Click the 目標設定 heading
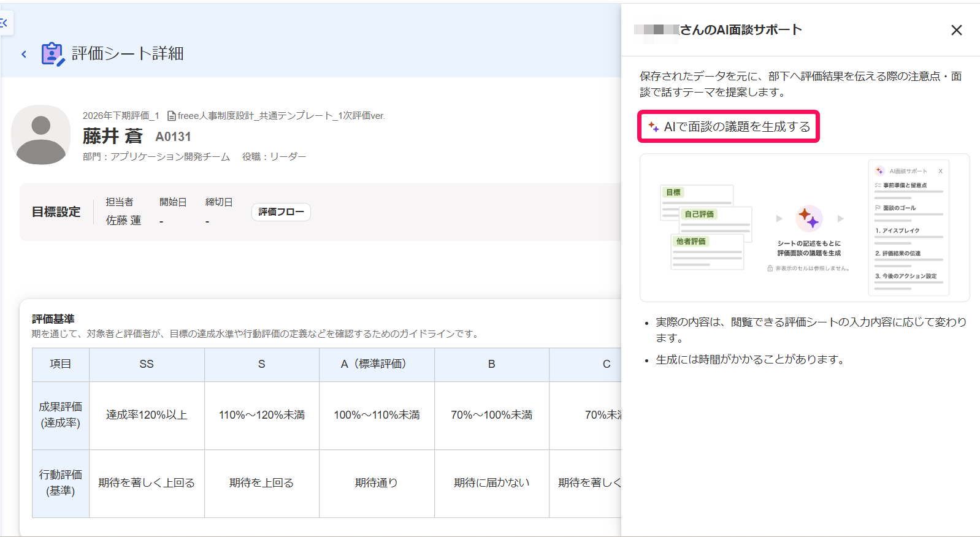 tap(56, 212)
